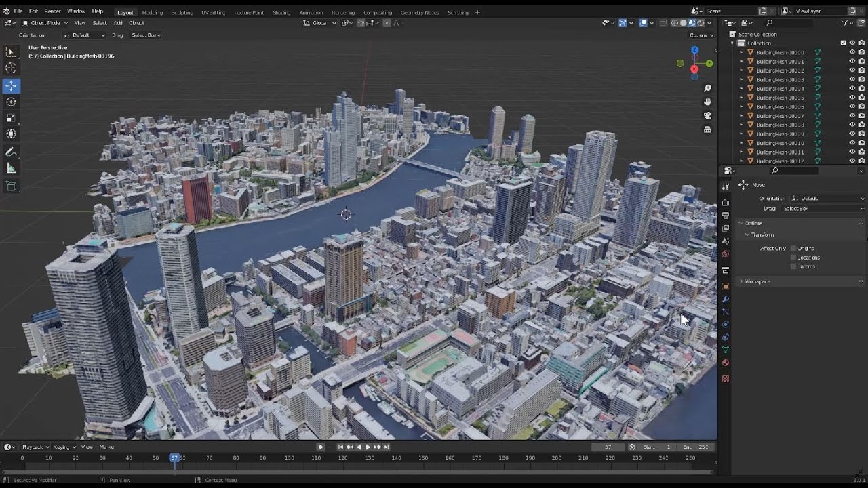This screenshot has height=488, width=868.
Task: Toggle the camera view icon
Action: point(707,116)
